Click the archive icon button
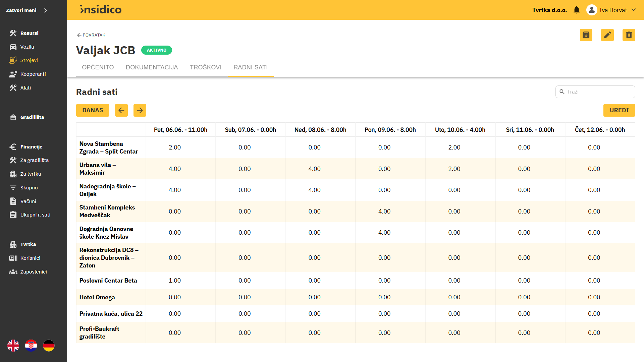 586,35
